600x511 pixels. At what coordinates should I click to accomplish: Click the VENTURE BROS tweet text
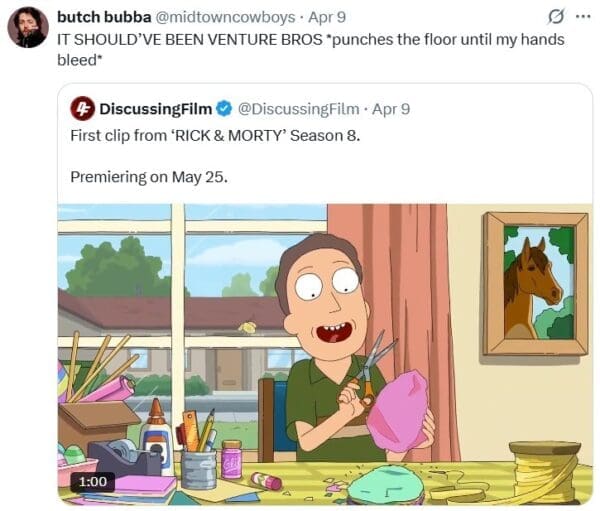coord(300,39)
